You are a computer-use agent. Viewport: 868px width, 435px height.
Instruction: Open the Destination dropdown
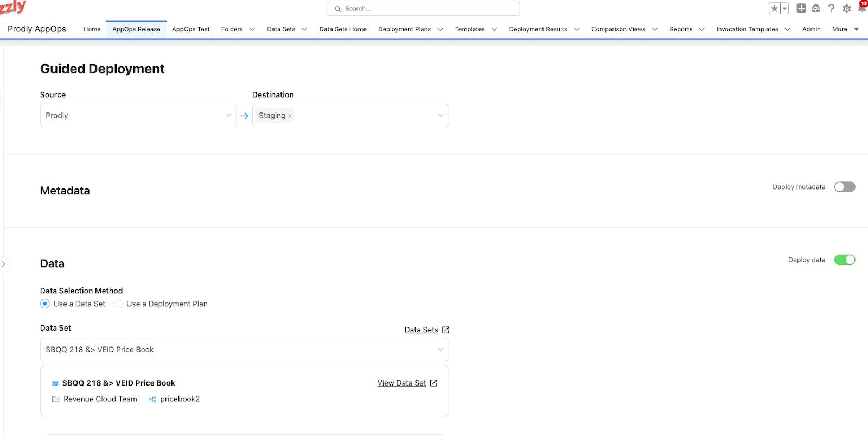tap(350, 115)
